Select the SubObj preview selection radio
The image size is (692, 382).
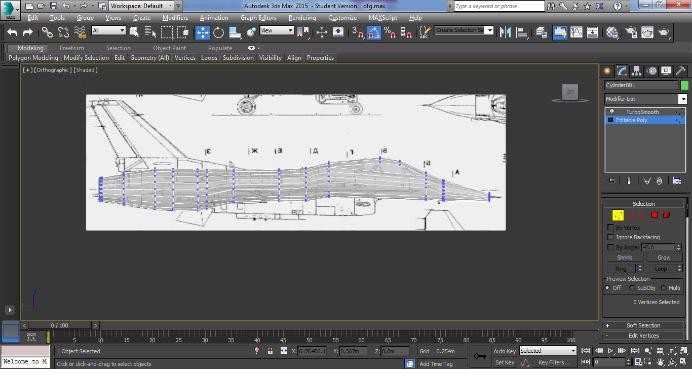(632, 288)
